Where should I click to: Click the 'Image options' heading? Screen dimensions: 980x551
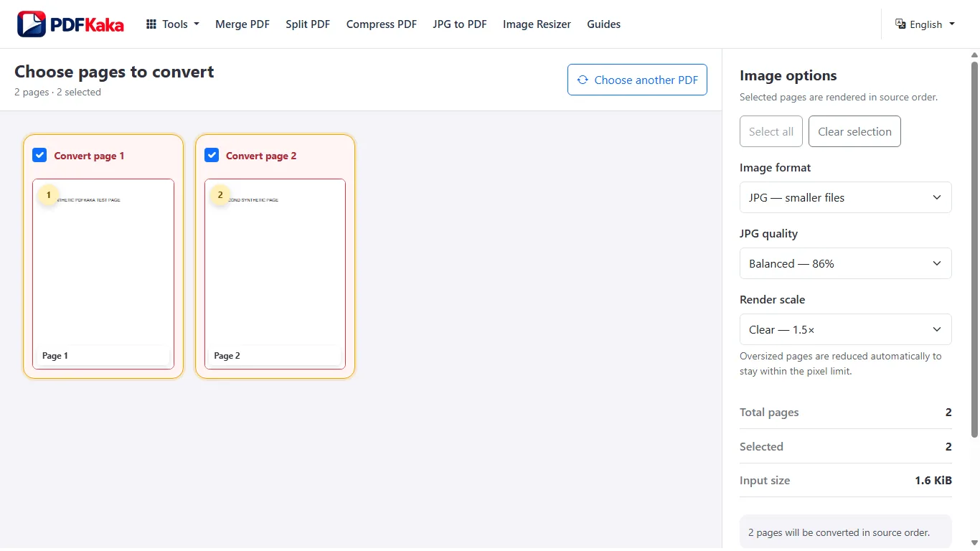pyautogui.click(x=788, y=75)
